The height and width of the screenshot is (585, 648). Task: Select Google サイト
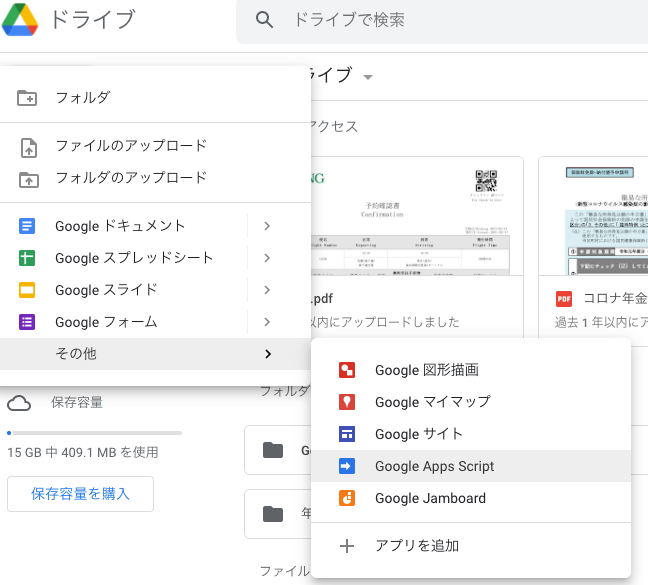pyautogui.click(x=471, y=434)
